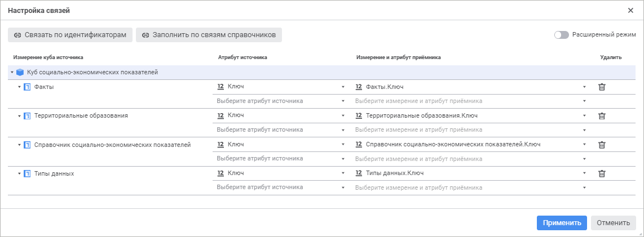This screenshot has height=237, width=644.
Task: Open source attribute dropdown for Типы данных
Action: click(x=343, y=174)
